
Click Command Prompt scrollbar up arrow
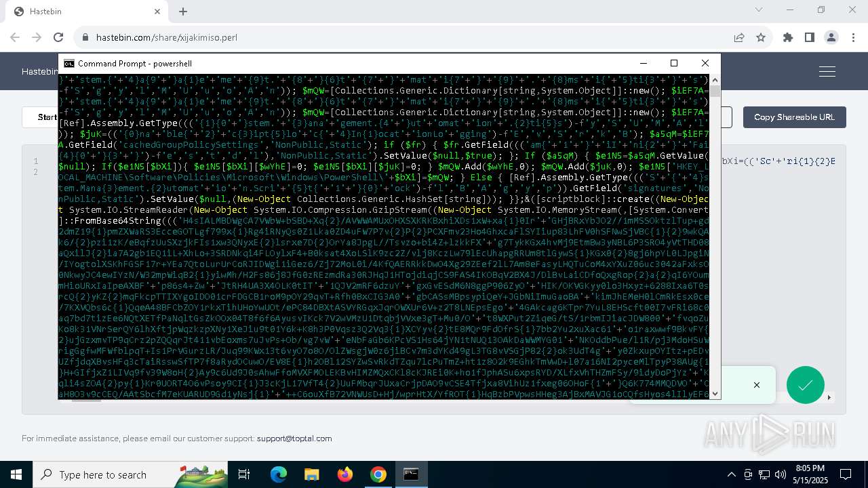(x=715, y=80)
